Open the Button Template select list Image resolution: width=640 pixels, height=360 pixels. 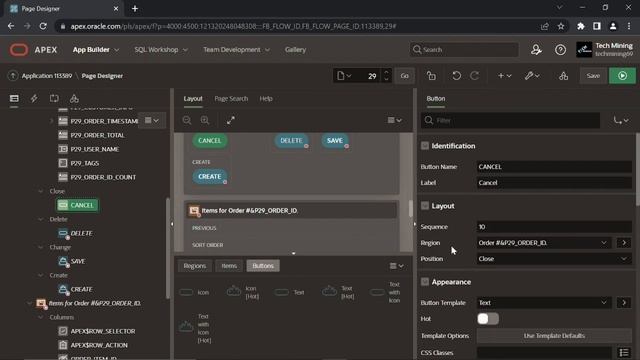543,302
